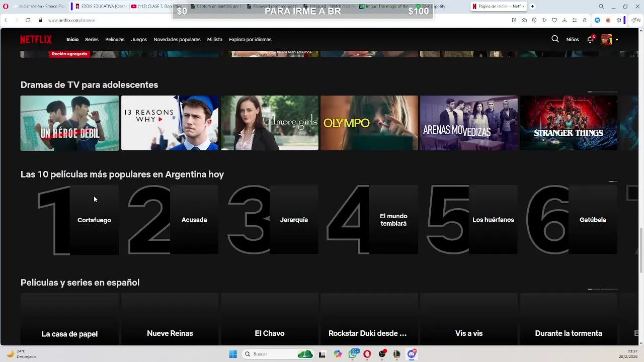The width and height of the screenshot is (644, 362).
Task: Open the Gilmore Girls thumbnail
Action: 270,123
